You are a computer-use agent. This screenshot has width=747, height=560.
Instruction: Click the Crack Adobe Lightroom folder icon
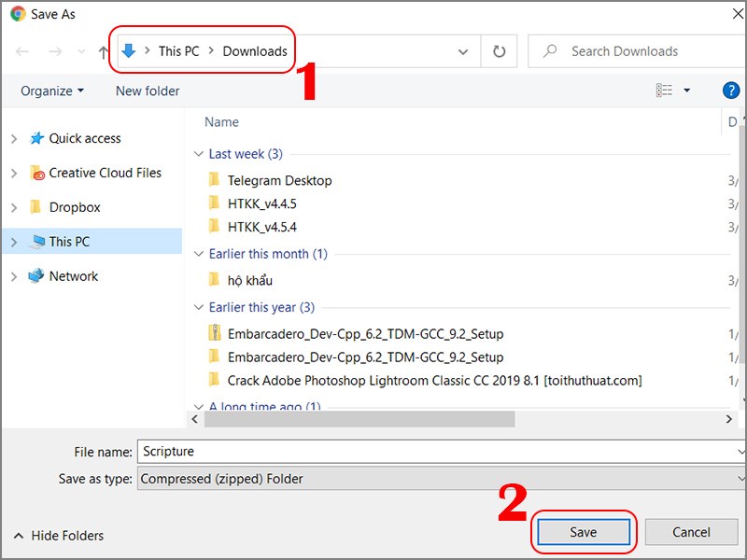(x=215, y=380)
